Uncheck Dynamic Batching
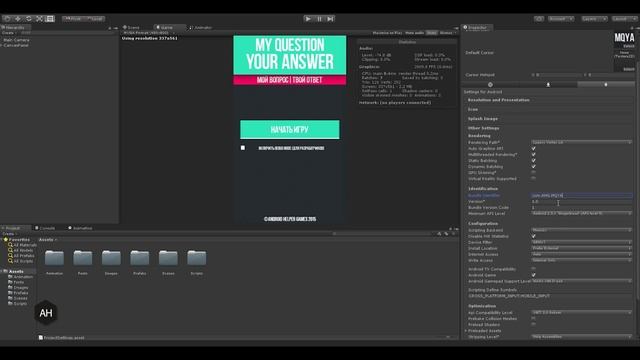The height and width of the screenshot is (360, 640). (533, 167)
